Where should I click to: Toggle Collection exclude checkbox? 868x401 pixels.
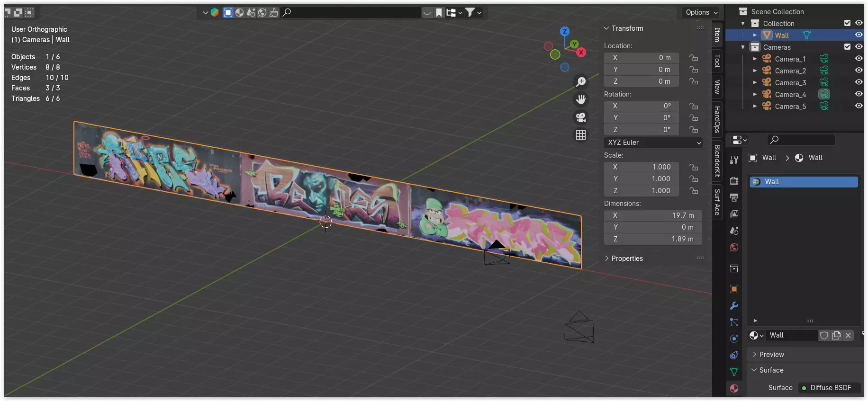point(847,23)
